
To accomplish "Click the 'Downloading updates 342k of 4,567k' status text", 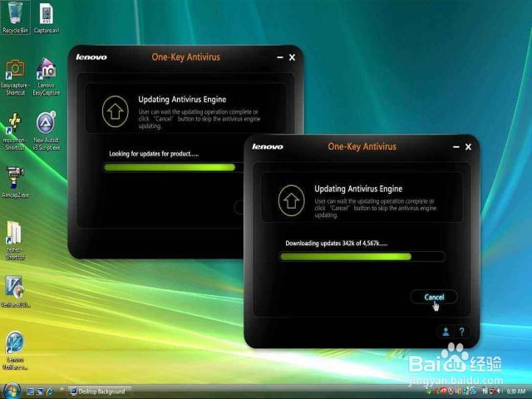I will point(336,243).
